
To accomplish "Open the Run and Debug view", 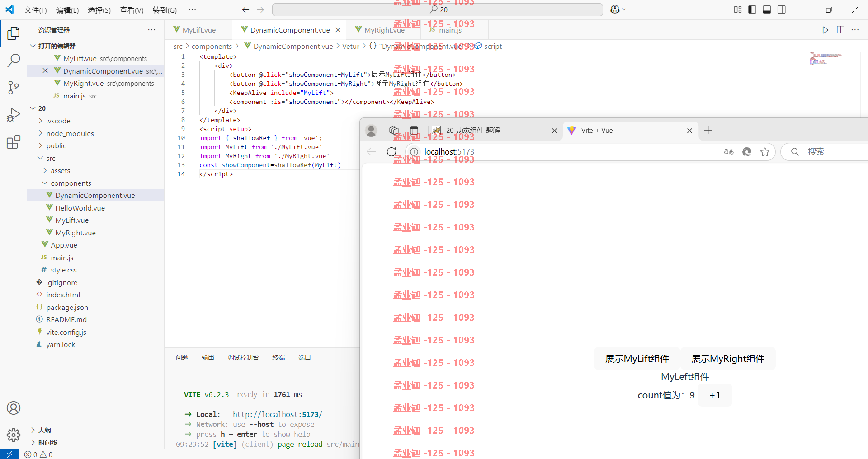I will coord(14,115).
